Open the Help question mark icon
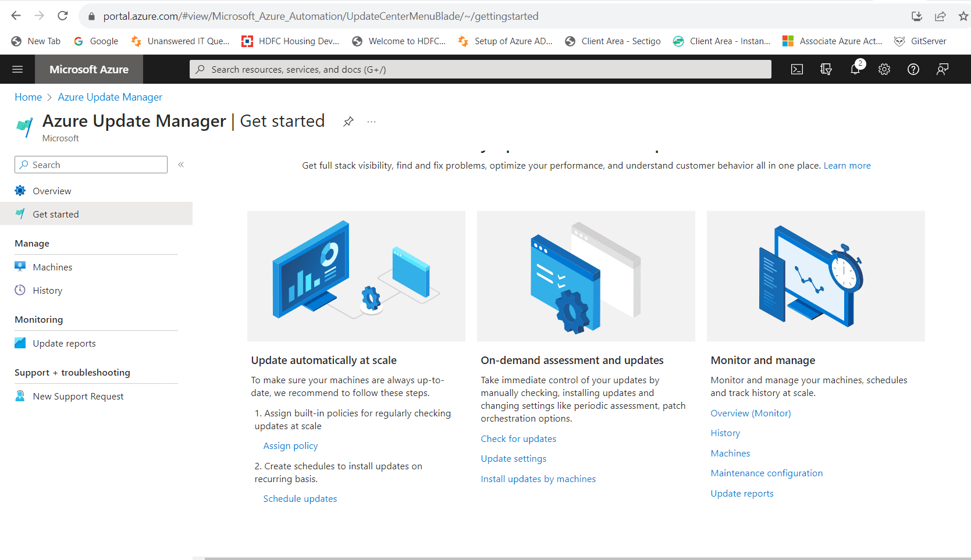 913,69
